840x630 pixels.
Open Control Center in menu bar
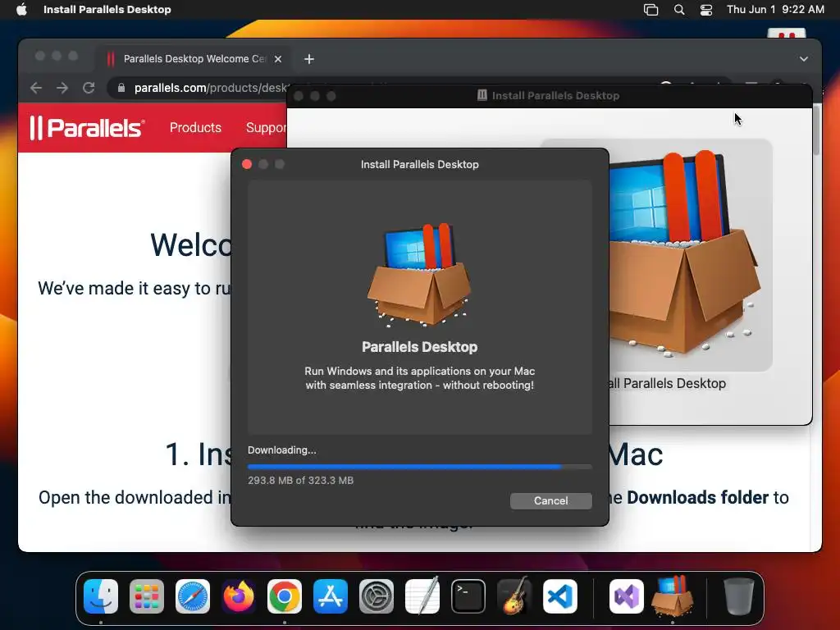point(706,10)
